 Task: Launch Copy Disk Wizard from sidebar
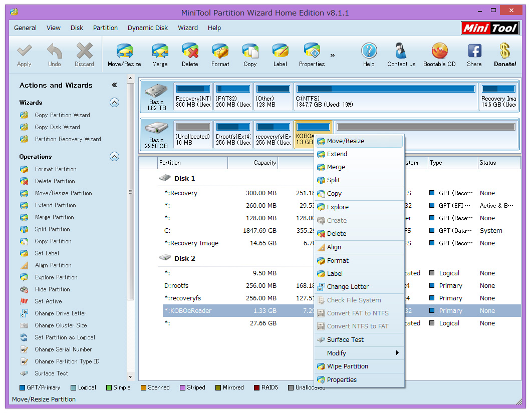pyautogui.click(x=57, y=127)
